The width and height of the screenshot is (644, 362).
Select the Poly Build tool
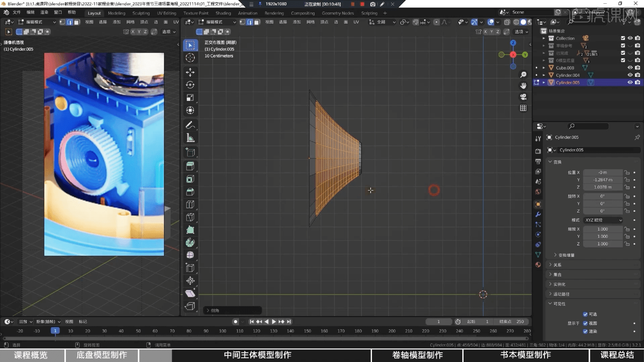click(x=190, y=230)
